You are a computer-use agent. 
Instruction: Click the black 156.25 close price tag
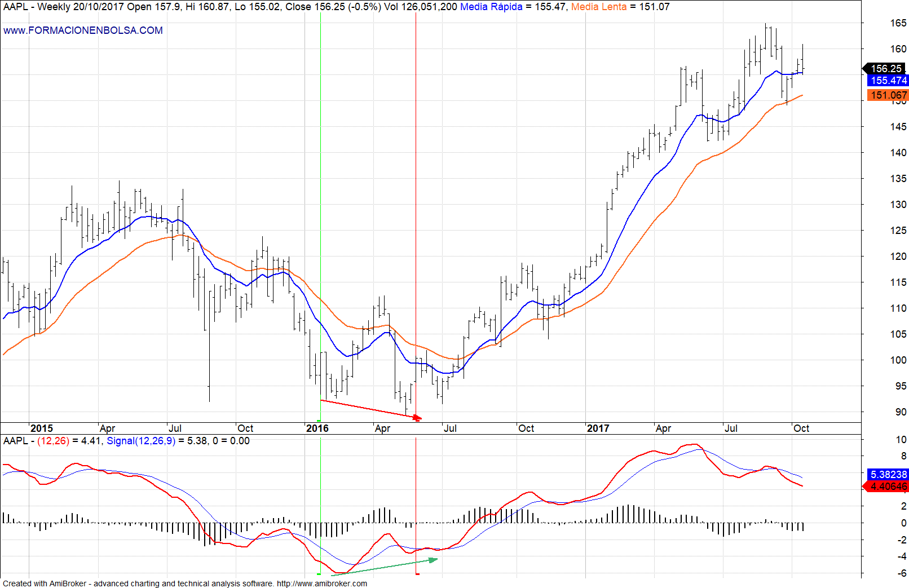tap(886, 69)
